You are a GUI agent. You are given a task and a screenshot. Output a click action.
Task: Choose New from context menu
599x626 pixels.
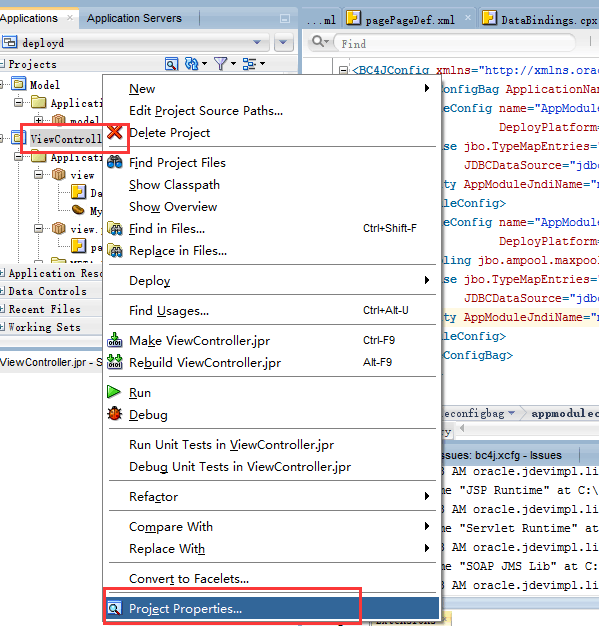(272, 88)
